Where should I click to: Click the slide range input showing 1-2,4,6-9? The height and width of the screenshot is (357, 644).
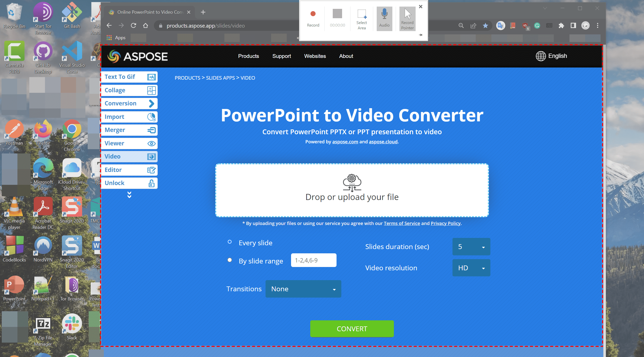coord(313,260)
